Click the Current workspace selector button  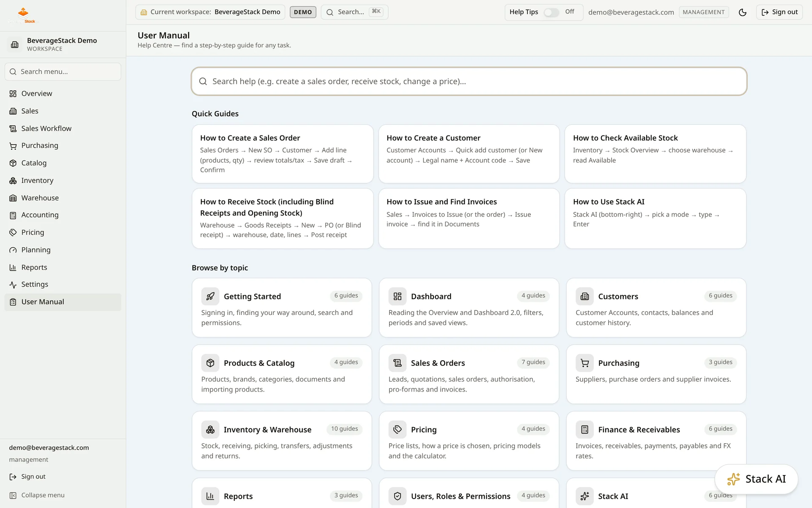(210, 12)
